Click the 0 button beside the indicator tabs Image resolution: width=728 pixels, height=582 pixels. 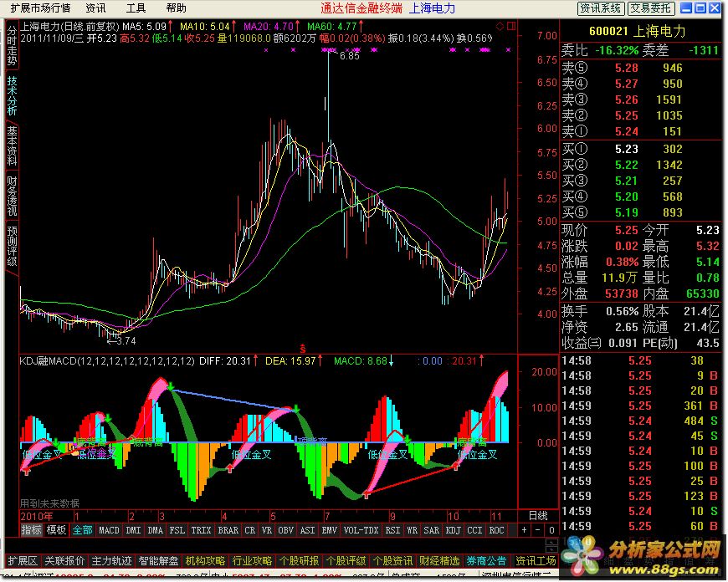click(x=551, y=530)
